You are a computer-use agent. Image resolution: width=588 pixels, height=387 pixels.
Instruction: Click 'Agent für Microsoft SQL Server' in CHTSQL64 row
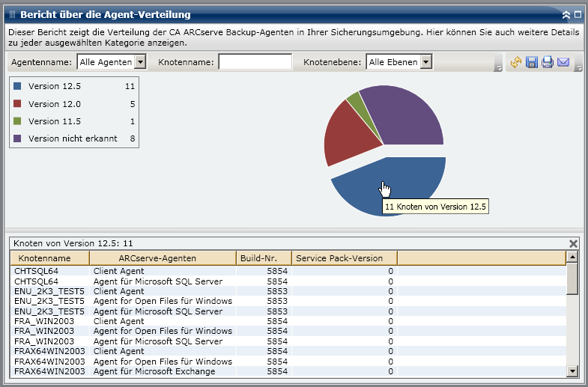pos(158,281)
